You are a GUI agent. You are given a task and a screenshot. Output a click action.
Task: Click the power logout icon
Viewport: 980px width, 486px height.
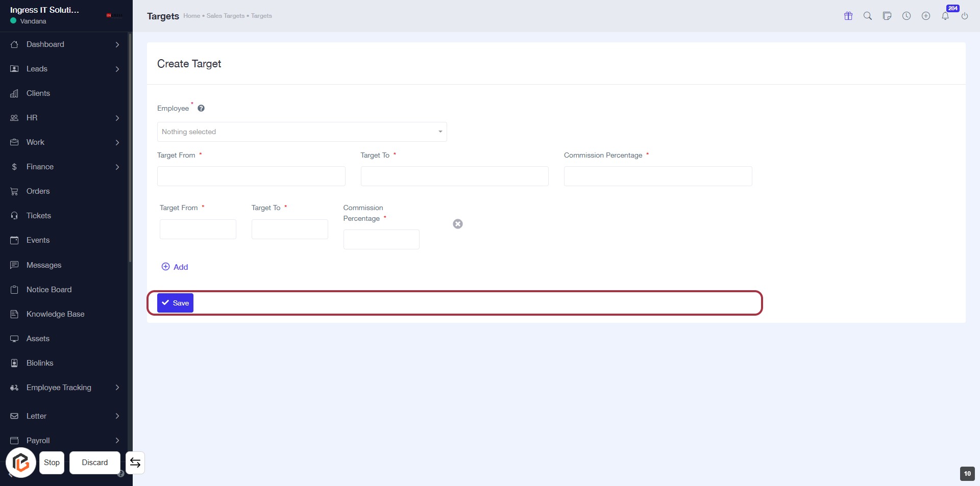pos(965,16)
